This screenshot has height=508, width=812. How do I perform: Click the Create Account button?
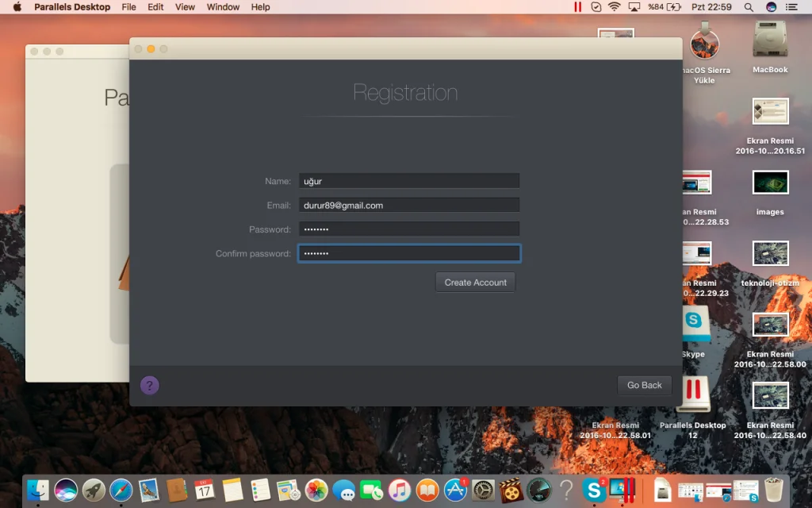point(475,283)
